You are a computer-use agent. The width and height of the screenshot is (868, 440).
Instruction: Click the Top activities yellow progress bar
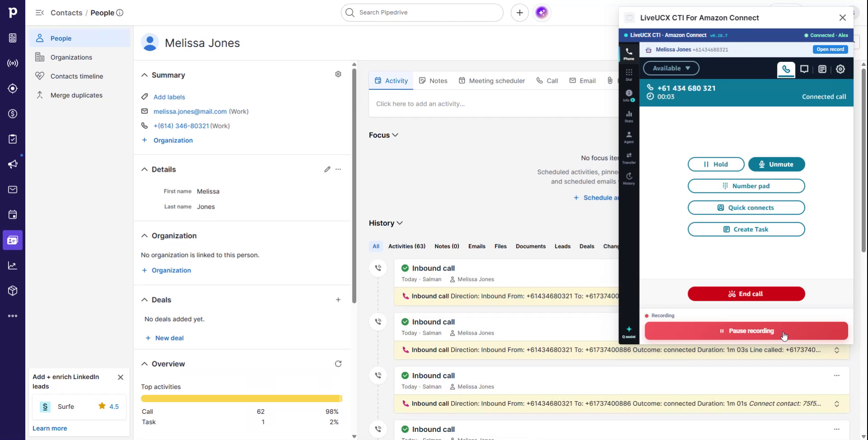pos(241,398)
